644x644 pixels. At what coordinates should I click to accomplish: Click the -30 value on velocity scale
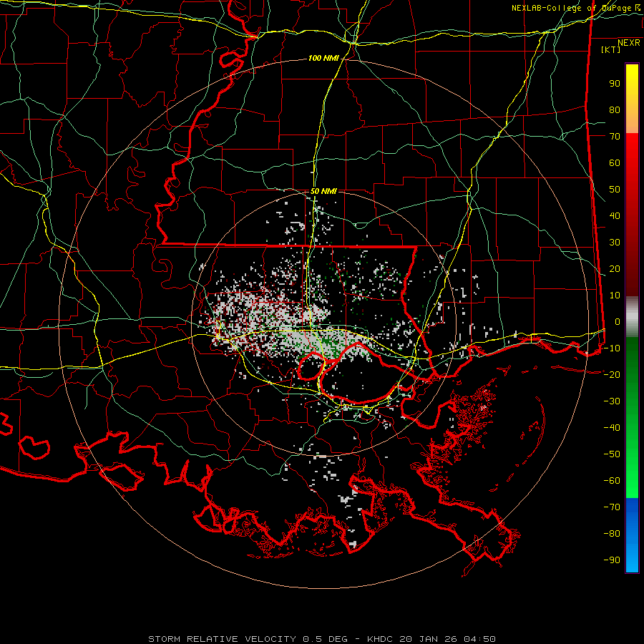[x=612, y=401]
